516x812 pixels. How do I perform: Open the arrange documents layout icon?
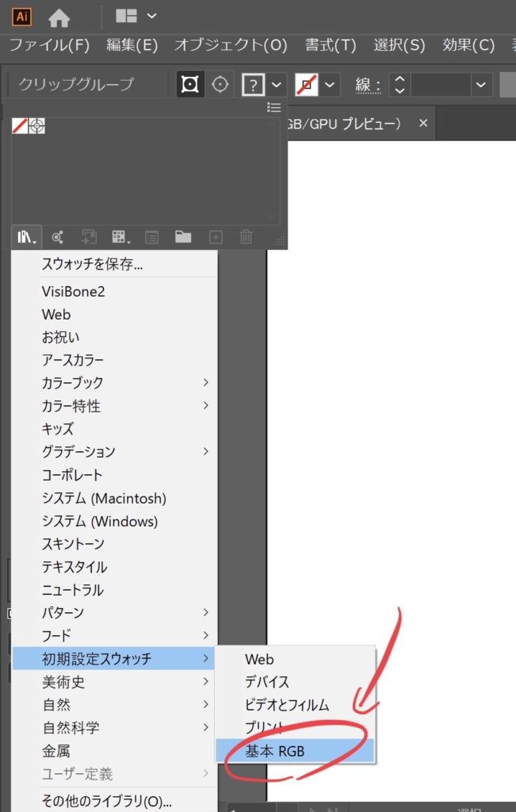(126, 16)
